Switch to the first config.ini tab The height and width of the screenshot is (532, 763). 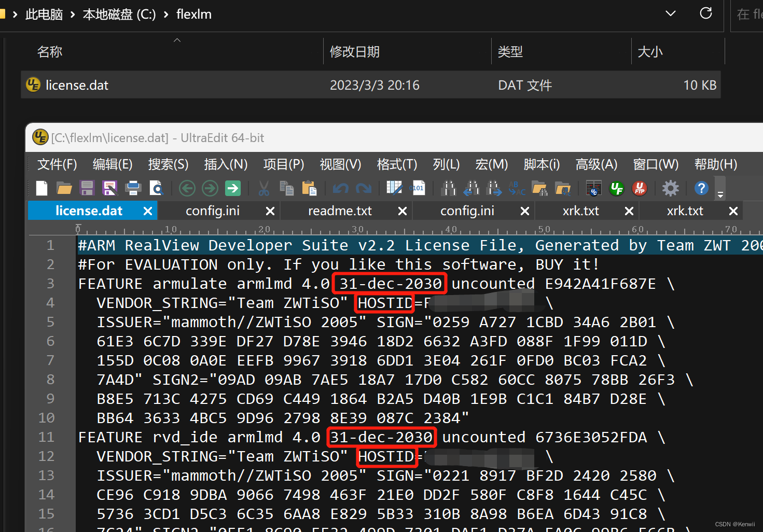click(213, 211)
